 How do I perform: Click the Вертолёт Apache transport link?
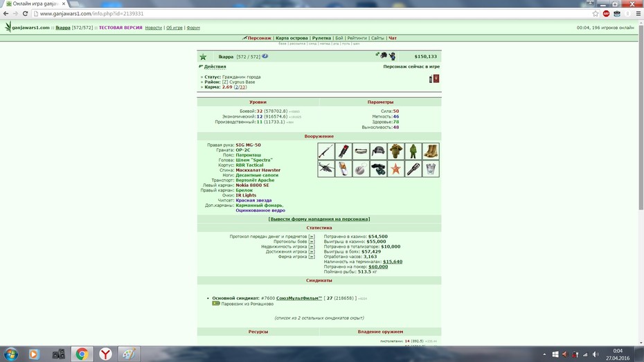point(255,180)
